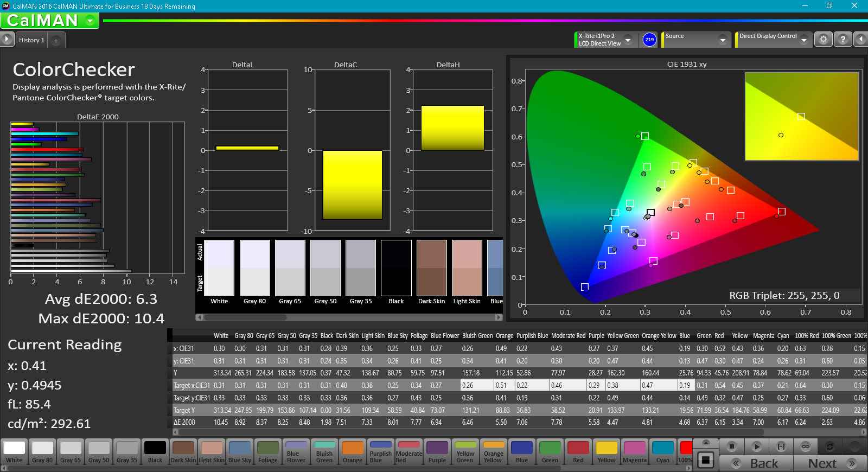The image size is (868, 472).
Task: Pick the Dark Skin patch button
Action: point(183,452)
